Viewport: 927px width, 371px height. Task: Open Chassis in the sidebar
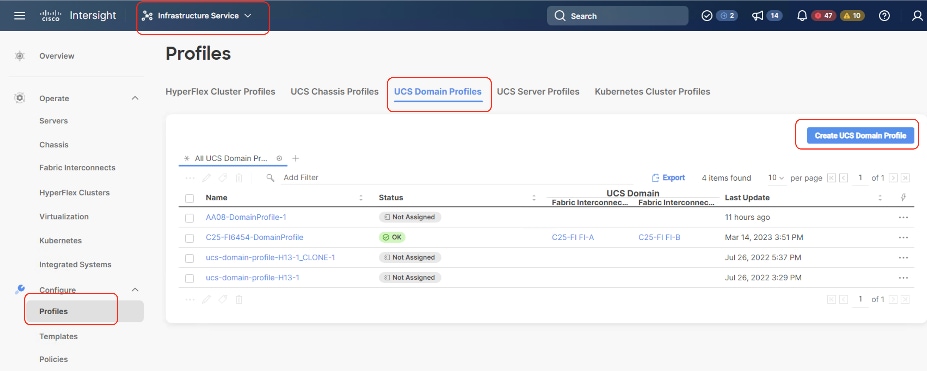pos(54,145)
